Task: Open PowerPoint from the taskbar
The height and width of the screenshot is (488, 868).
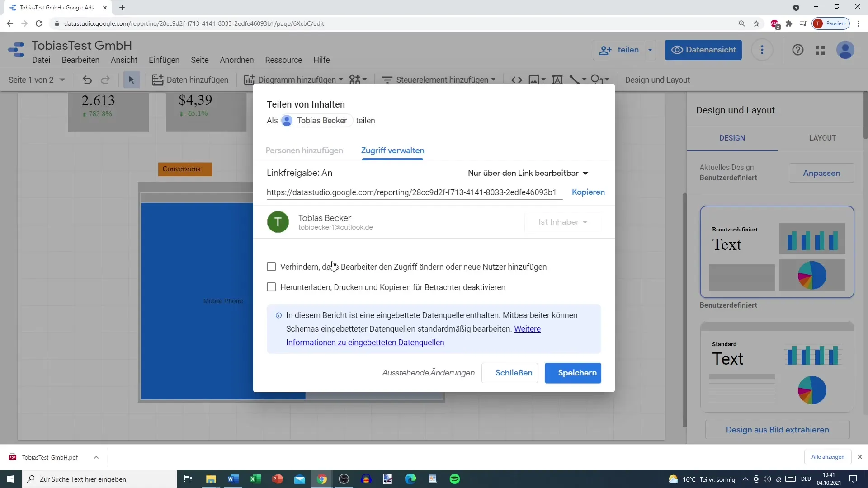Action: 278,479
